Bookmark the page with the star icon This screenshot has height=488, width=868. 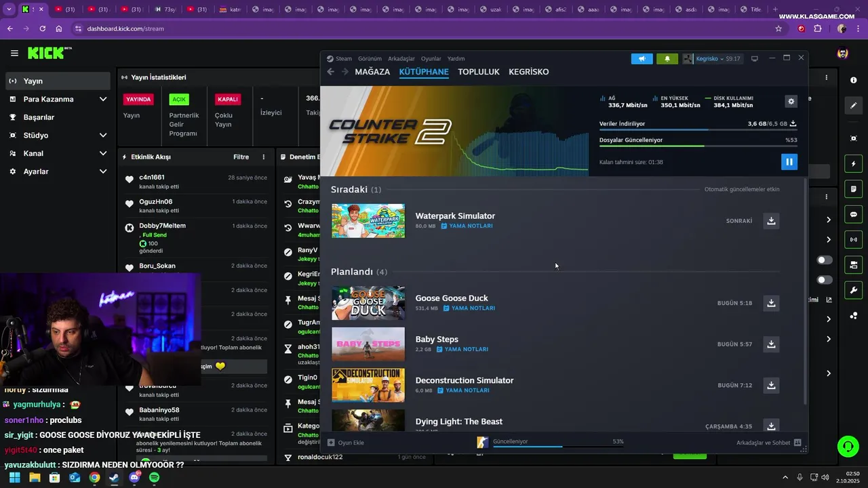pyautogui.click(x=778, y=28)
